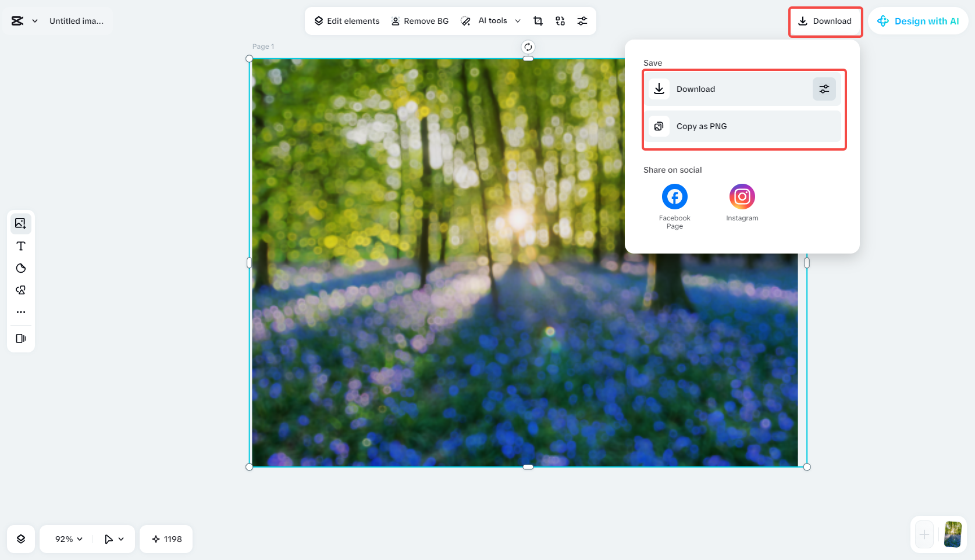This screenshot has width=975, height=560.
Task: Select the Crop tool icon
Action: (x=538, y=21)
